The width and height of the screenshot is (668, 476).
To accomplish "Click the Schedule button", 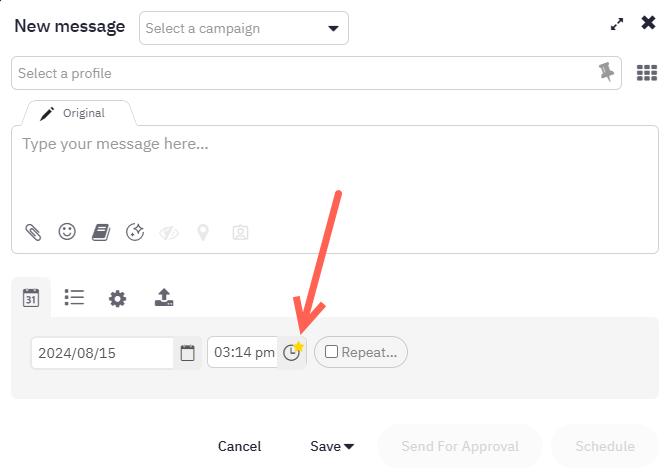I will (605, 446).
